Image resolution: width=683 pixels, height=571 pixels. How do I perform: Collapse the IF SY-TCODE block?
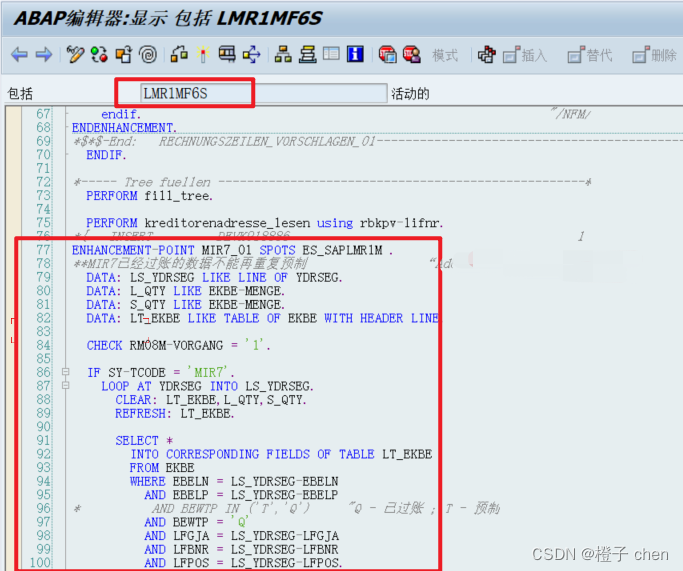click(x=65, y=372)
